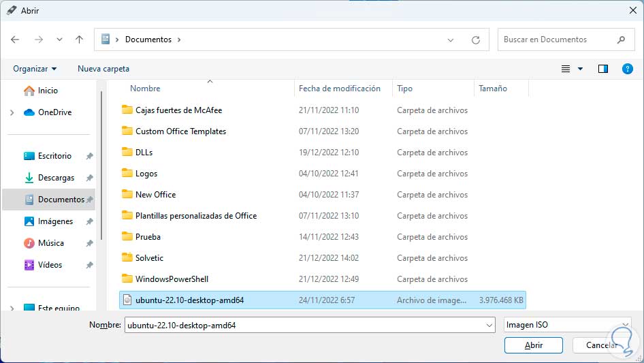Click the navigation pane scrollbar
Screen dimensions: 644x363
pos(101,164)
